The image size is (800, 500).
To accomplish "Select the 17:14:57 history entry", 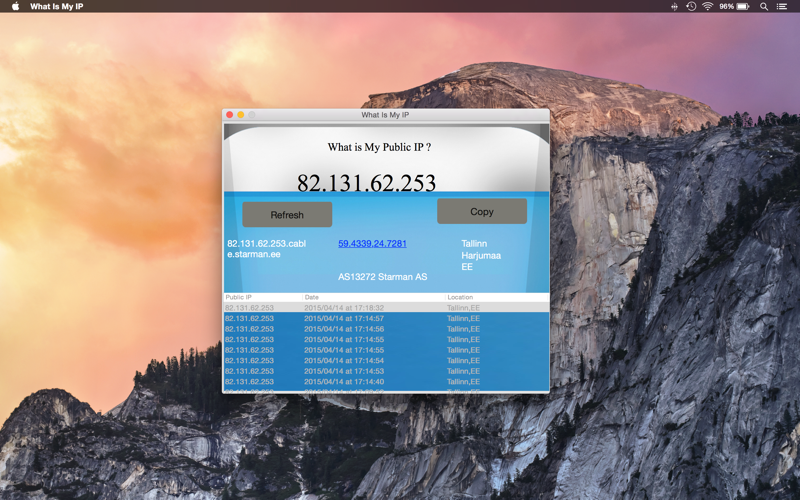I will (x=386, y=318).
